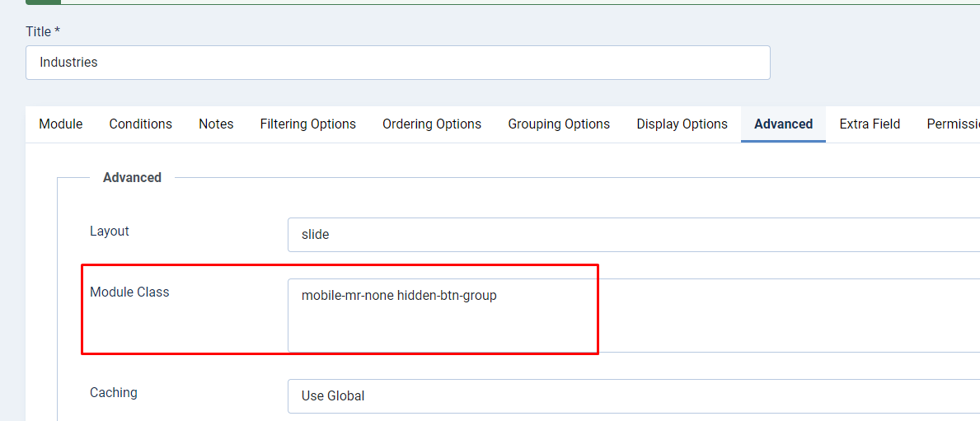This screenshot has width=980, height=421.
Task: Open the Extra Field tab
Action: pyautogui.click(x=870, y=124)
